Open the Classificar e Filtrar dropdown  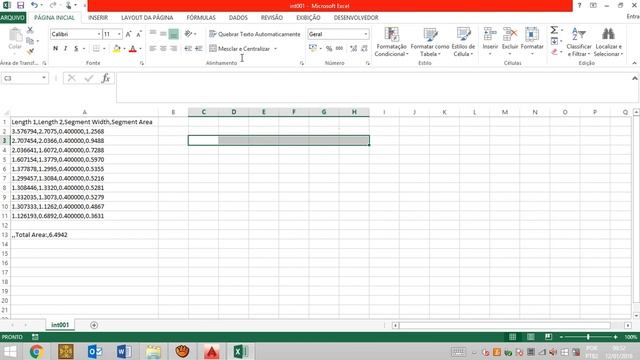click(578, 42)
